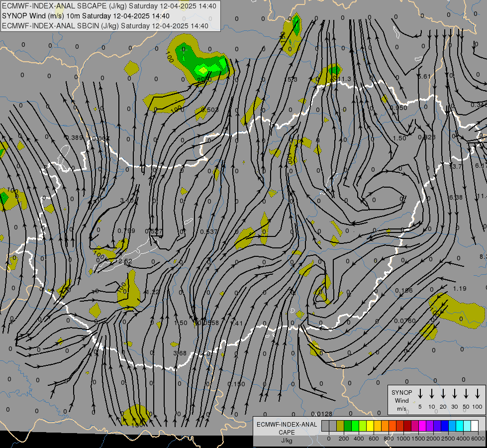Click the '0.537' station value on map
Screen dimensions: 487x448
pos(209,232)
